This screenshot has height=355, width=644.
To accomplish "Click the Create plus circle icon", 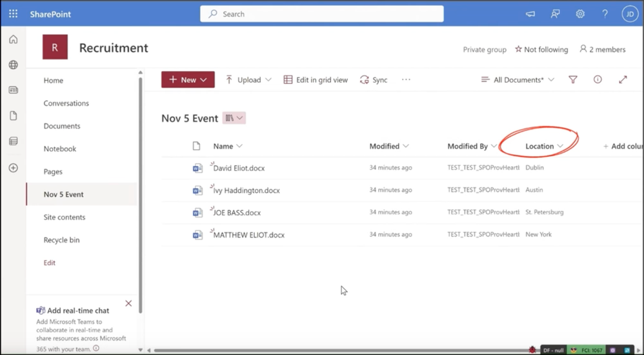I will click(14, 168).
